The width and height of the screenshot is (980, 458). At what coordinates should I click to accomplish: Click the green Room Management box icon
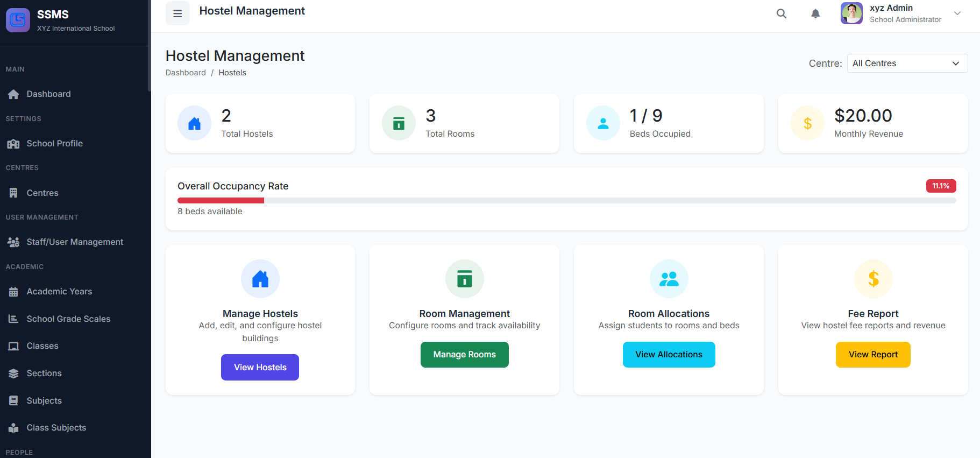[465, 279]
